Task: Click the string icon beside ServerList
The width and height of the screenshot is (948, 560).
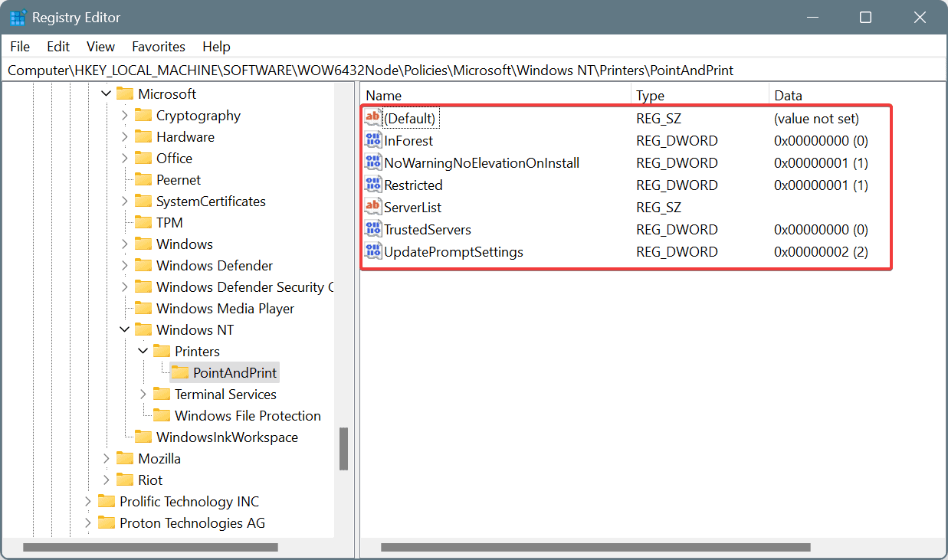Action: pos(372,207)
